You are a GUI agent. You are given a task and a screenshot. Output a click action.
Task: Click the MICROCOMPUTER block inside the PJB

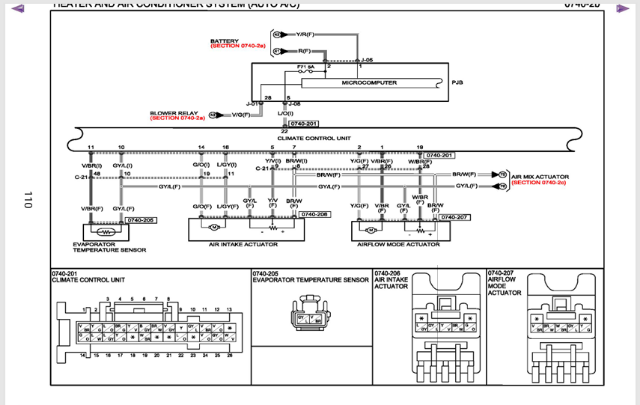(371, 83)
